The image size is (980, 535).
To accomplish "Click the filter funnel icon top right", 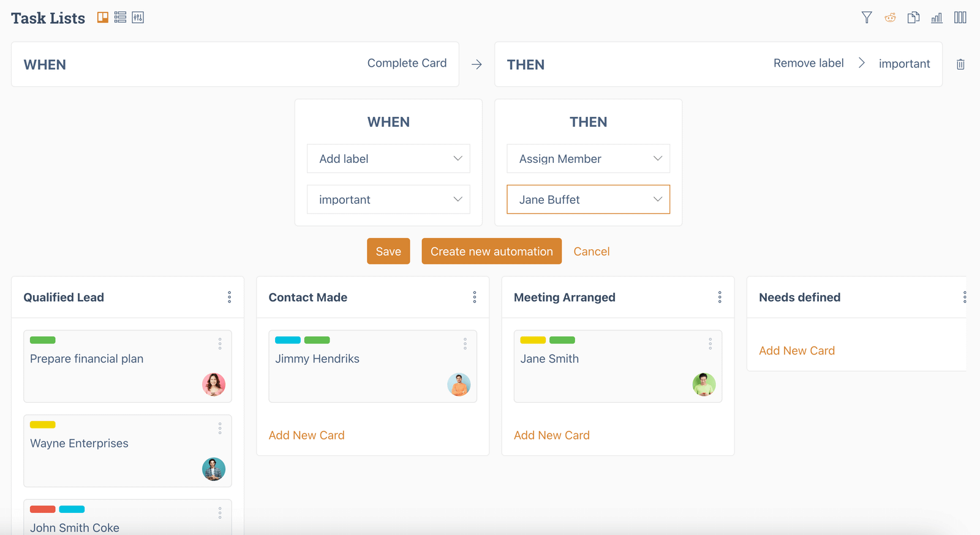I will click(867, 18).
